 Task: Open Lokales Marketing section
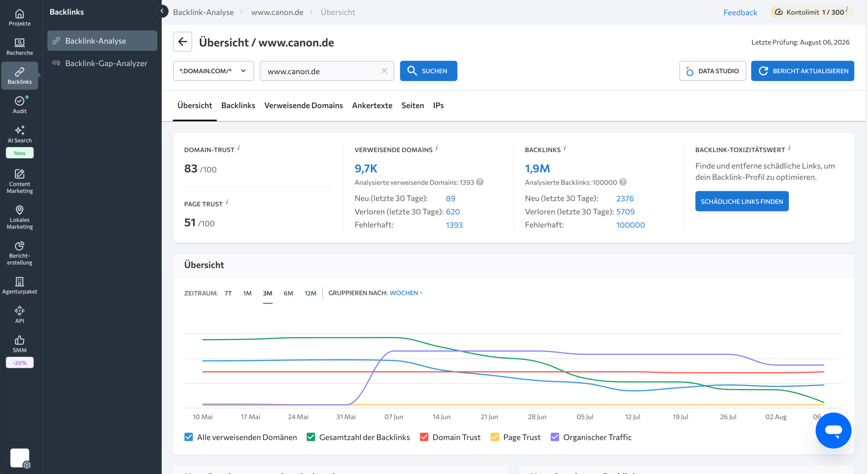[20, 217]
